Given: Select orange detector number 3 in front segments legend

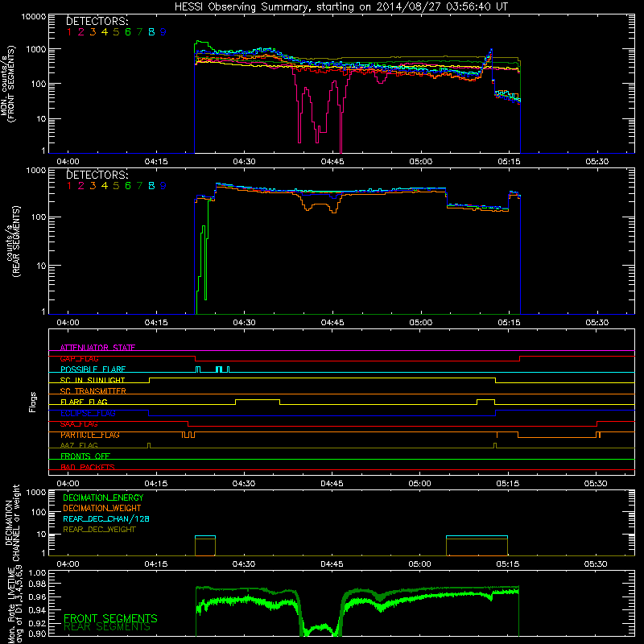Looking at the screenshot, I should point(93,32).
